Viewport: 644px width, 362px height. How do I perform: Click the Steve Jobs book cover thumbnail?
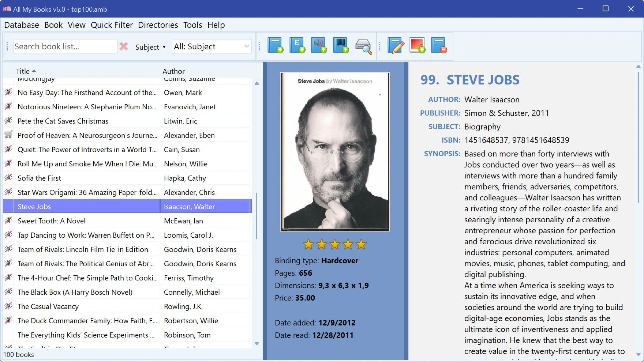335,151
